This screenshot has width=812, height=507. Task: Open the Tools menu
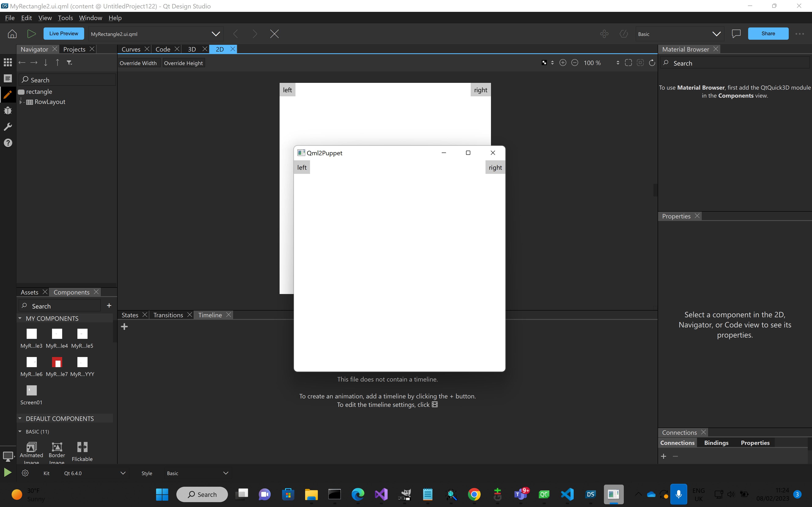coord(65,18)
